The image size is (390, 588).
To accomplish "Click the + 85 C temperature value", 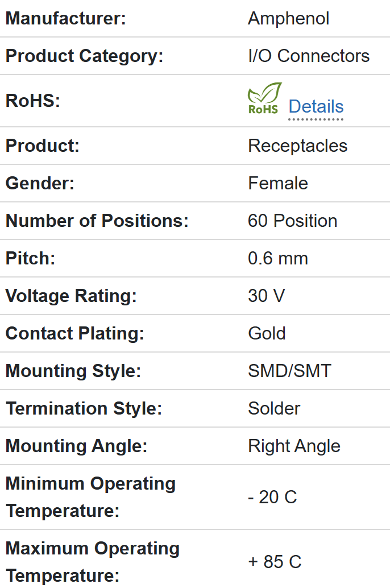I will pyautogui.click(x=275, y=562).
